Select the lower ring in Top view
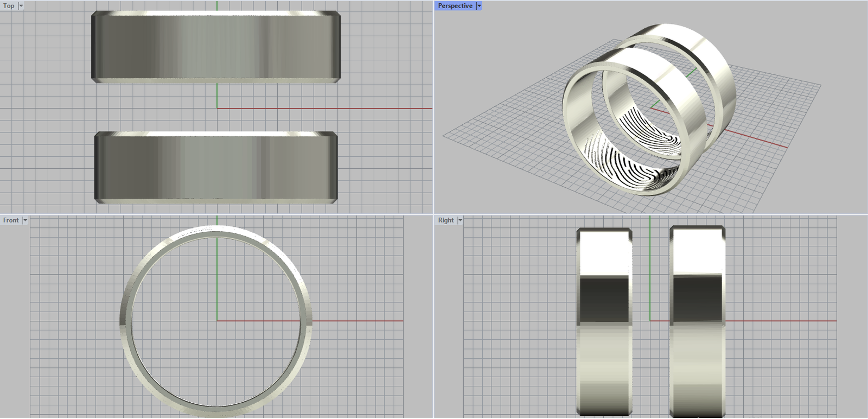Image resolution: width=868 pixels, height=419 pixels. (x=216, y=166)
